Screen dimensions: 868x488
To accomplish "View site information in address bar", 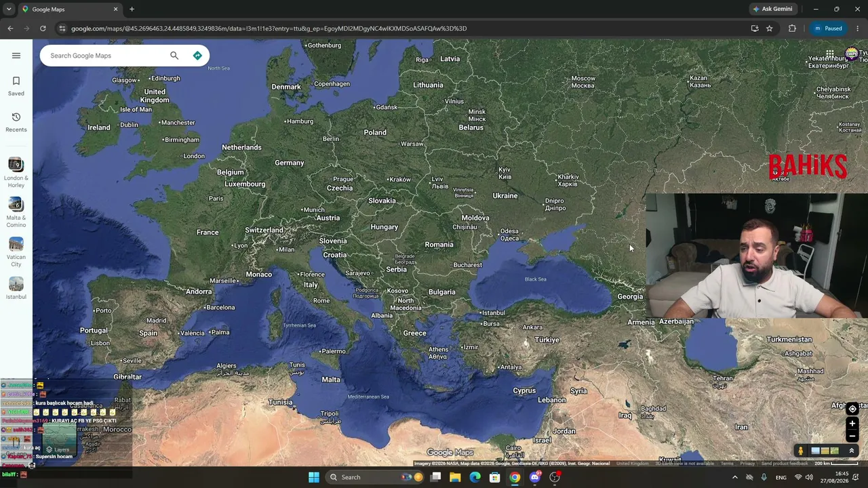I will click(62, 28).
